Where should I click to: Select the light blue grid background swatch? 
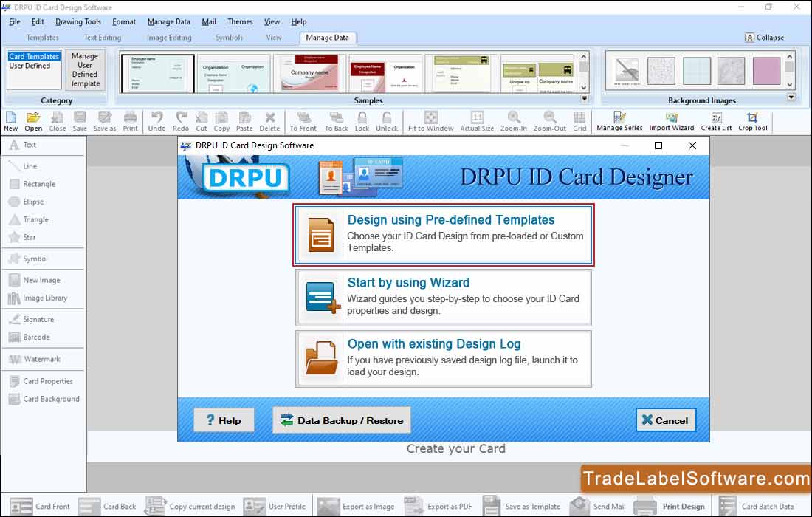pos(697,70)
